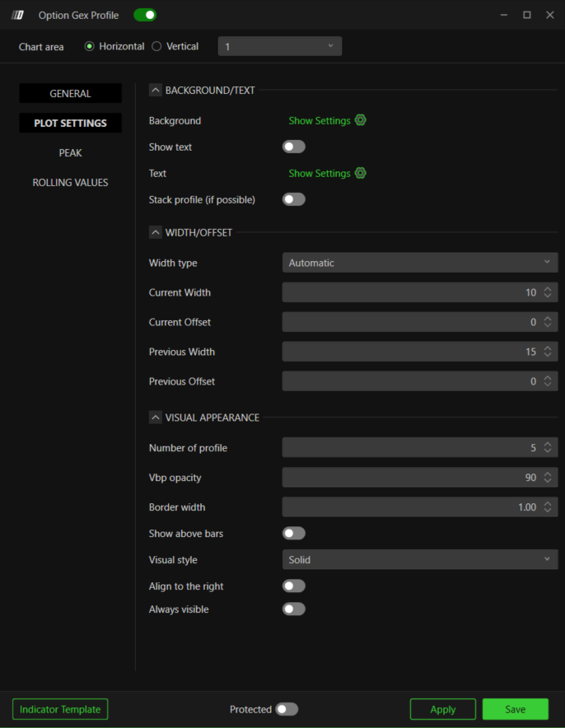
Task: Enable Stack profile (if possible) toggle
Action: click(294, 199)
